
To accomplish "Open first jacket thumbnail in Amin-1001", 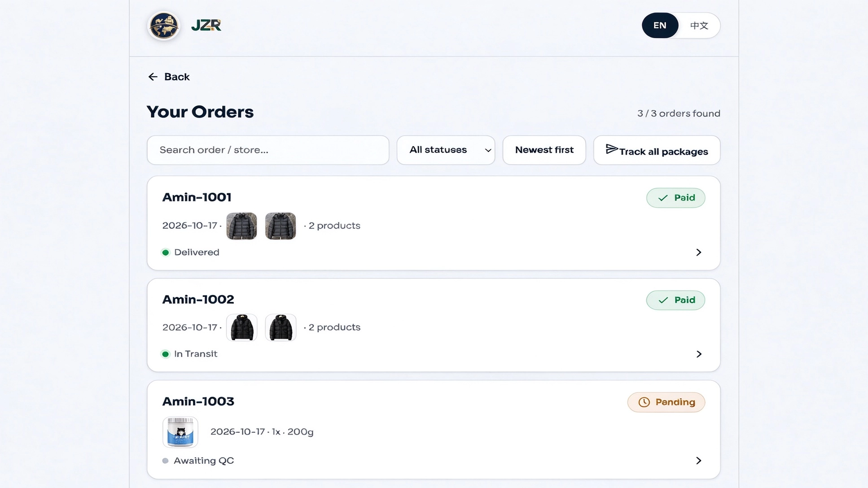I will pos(241,226).
